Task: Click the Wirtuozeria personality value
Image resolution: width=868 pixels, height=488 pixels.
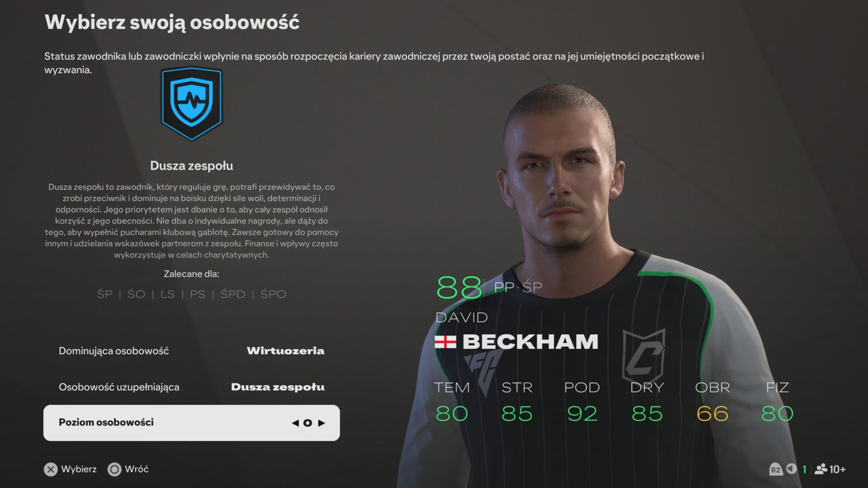Action: [286, 351]
